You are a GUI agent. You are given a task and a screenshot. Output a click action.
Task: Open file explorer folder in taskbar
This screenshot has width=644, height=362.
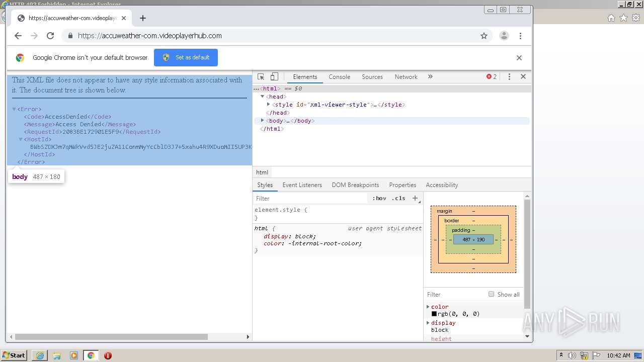57,355
